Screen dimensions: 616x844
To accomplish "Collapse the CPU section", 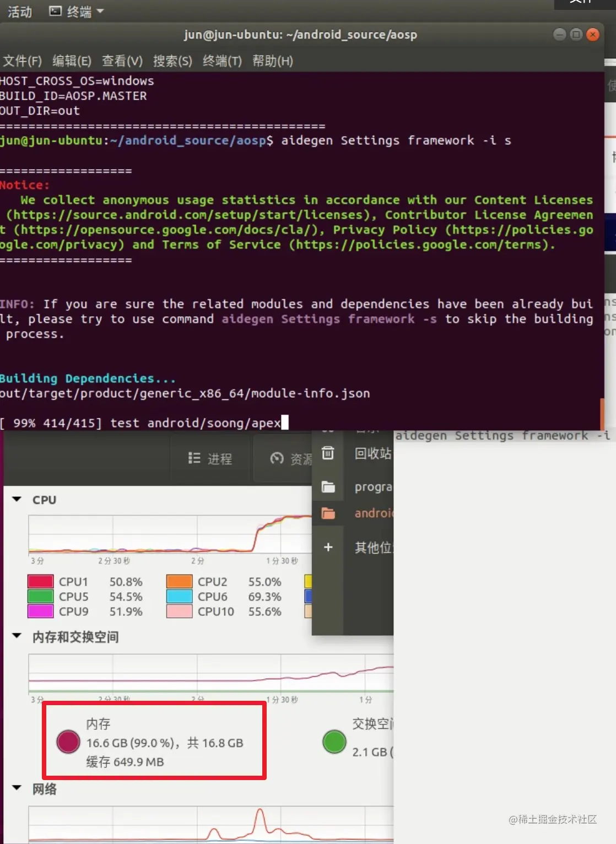I will pyautogui.click(x=15, y=499).
